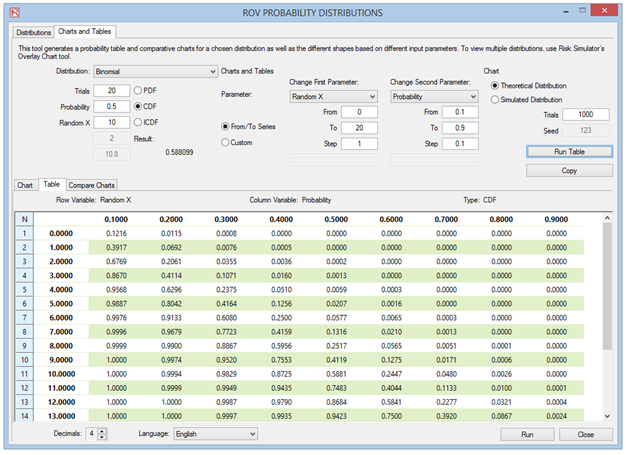627x455 pixels.
Task: Click row label 10.0000
Action: pos(62,374)
